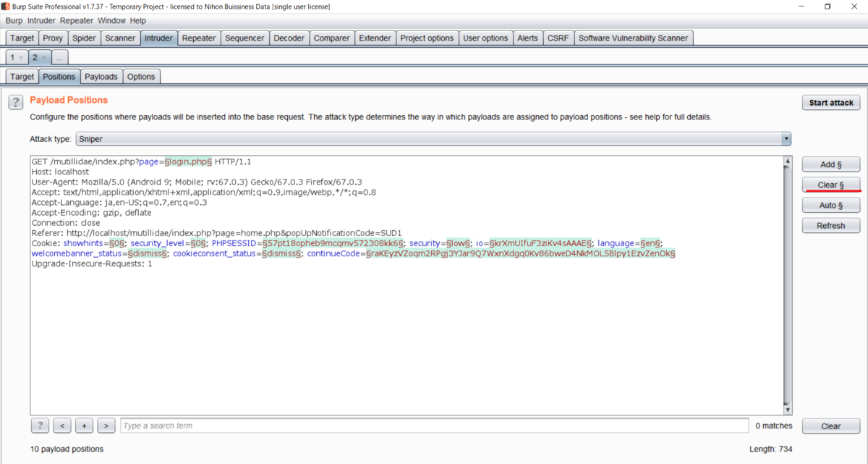Expand the Attack type Sniper dropdown
This screenshot has height=464, width=868.
click(786, 138)
